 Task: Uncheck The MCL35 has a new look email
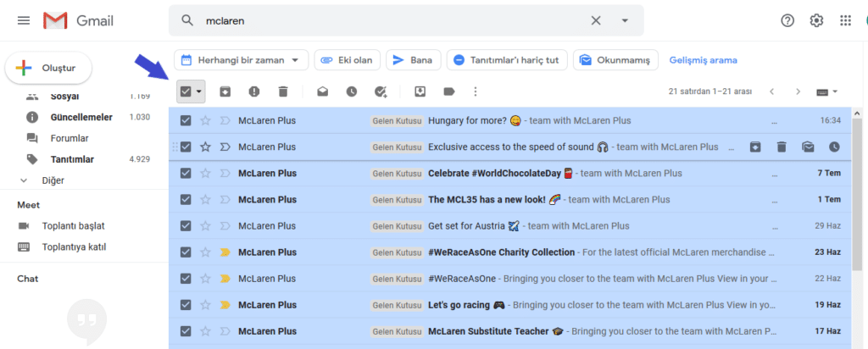[186, 200]
